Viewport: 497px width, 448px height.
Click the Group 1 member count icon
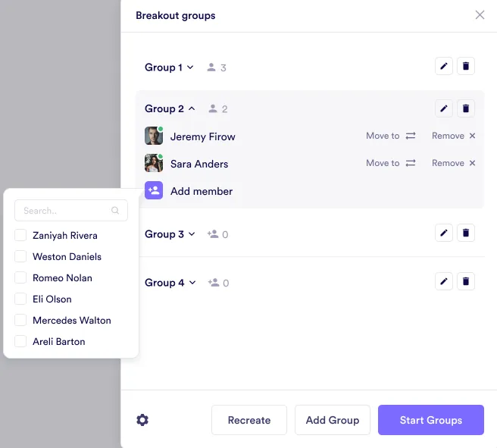pos(211,67)
